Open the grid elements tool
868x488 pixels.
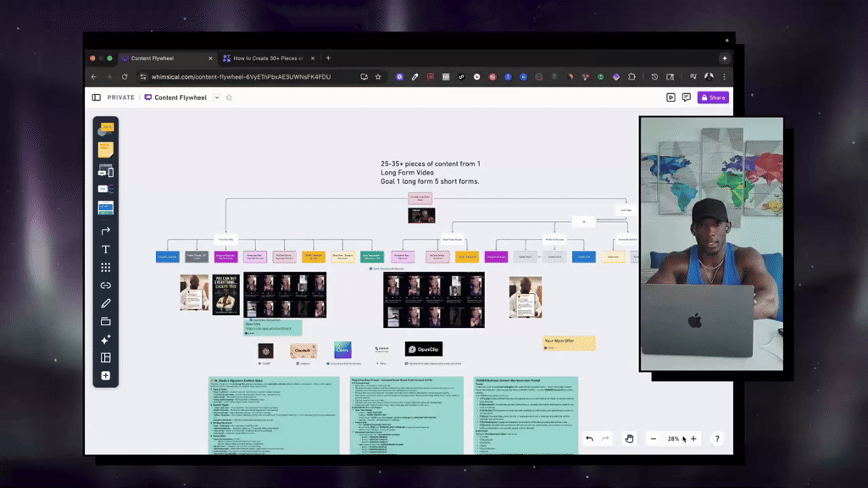106,268
